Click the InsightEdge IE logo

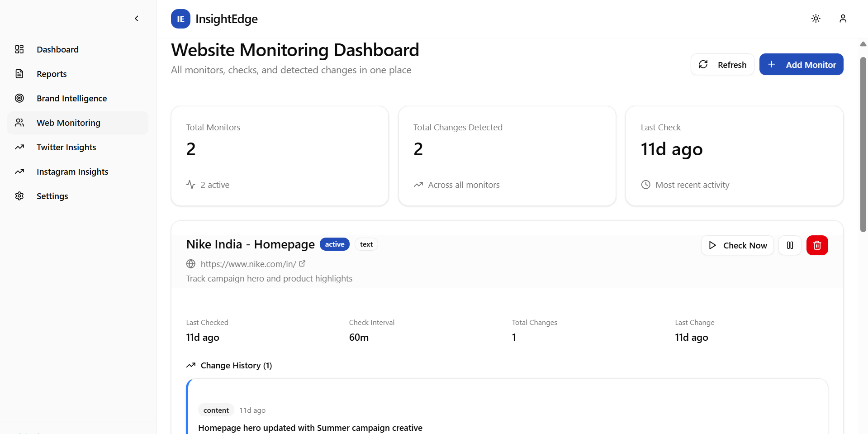(x=180, y=19)
